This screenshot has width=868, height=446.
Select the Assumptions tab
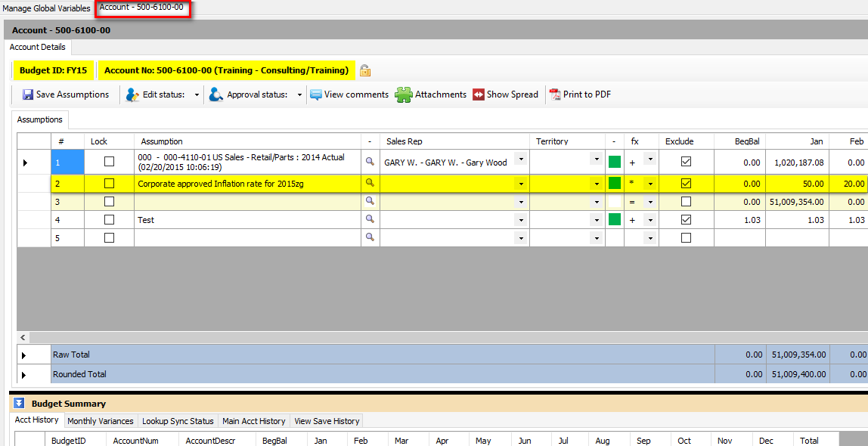point(39,119)
